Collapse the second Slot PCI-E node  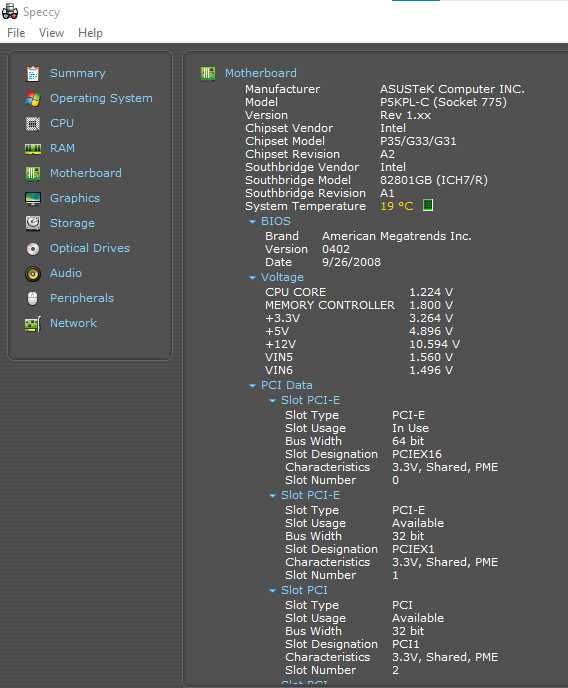[x=272, y=496]
